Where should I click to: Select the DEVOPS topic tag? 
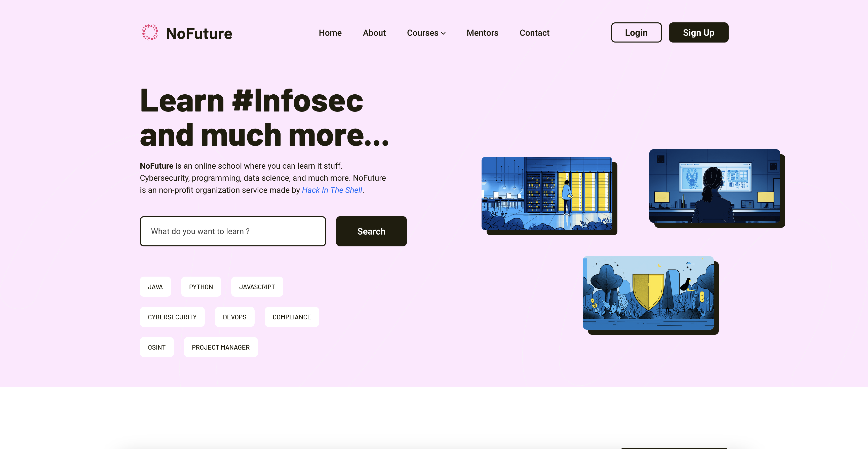(x=234, y=317)
